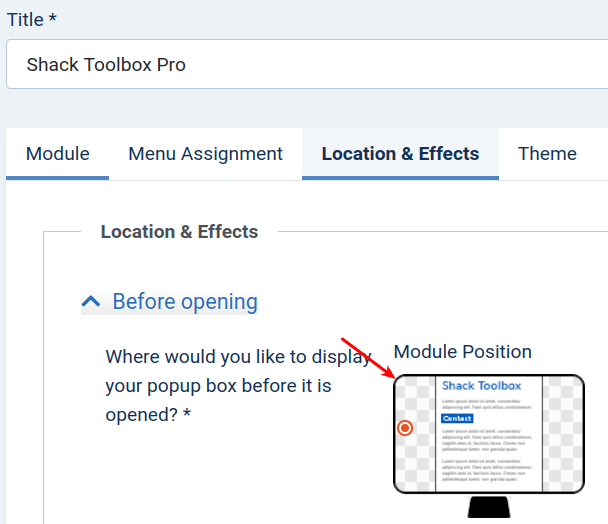Select the orange left-side position radio button
608x524 pixels.
(405, 428)
